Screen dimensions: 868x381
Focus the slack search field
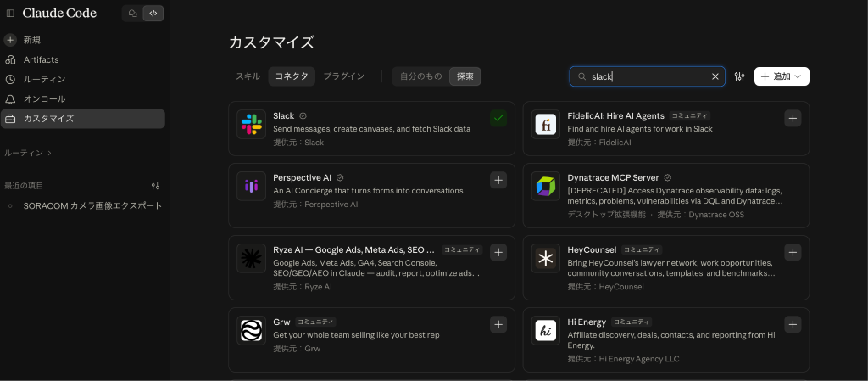point(647,76)
